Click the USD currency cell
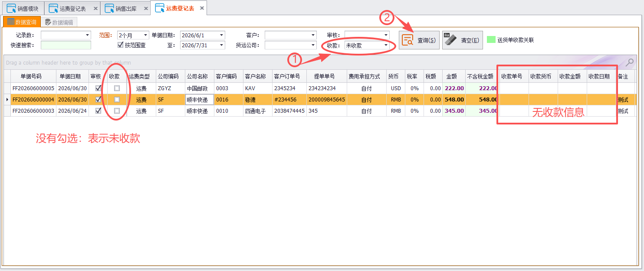This screenshot has width=644, height=271. tap(396, 88)
